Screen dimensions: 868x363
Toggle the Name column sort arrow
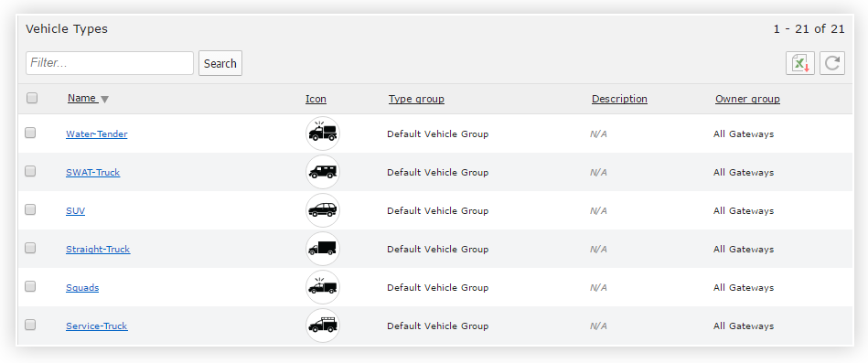pos(104,99)
